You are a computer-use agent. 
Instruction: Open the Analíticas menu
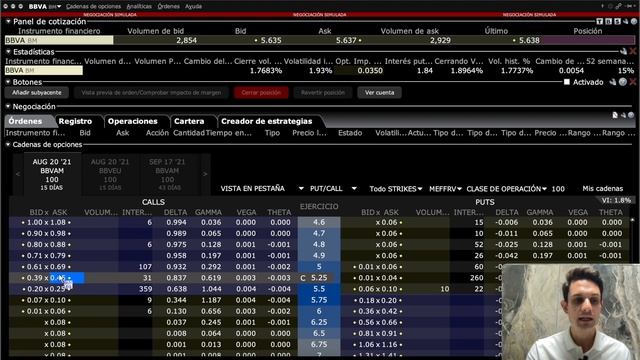click(x=139, y=7)
